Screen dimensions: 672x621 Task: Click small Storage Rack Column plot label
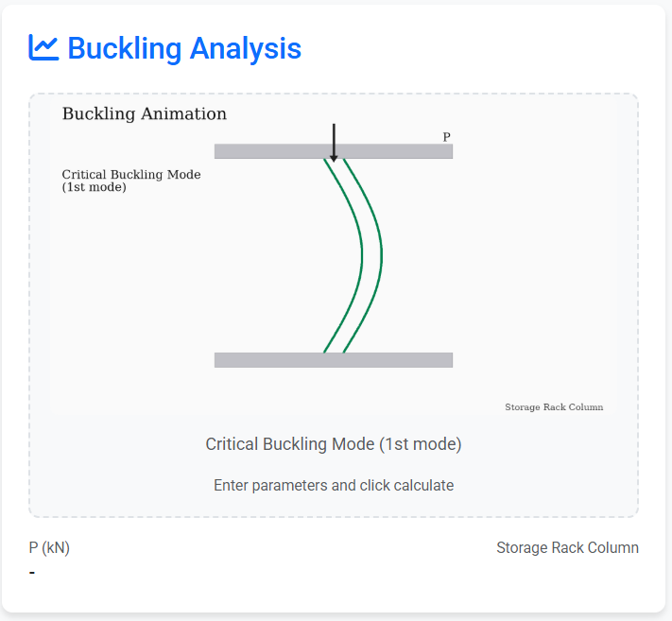[x=554, y=407]
